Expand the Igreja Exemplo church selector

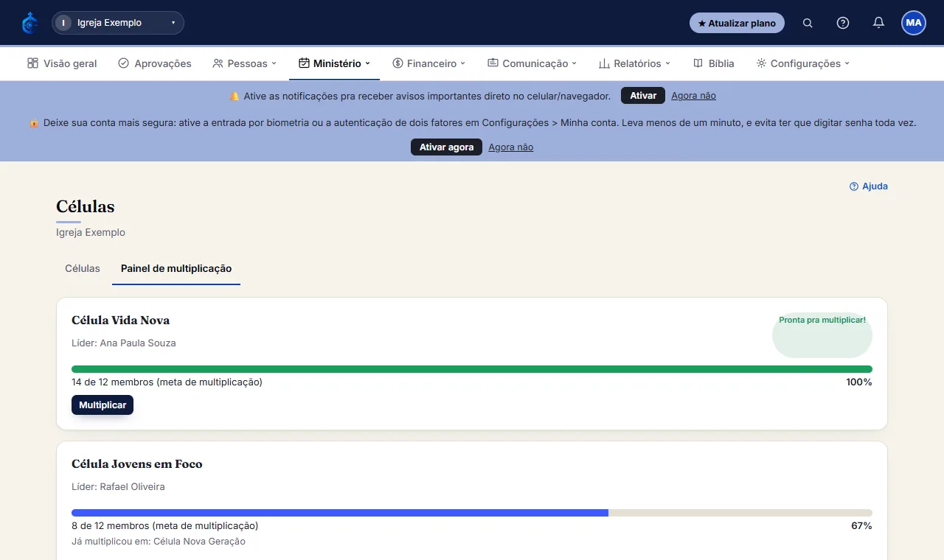point(118,23)
